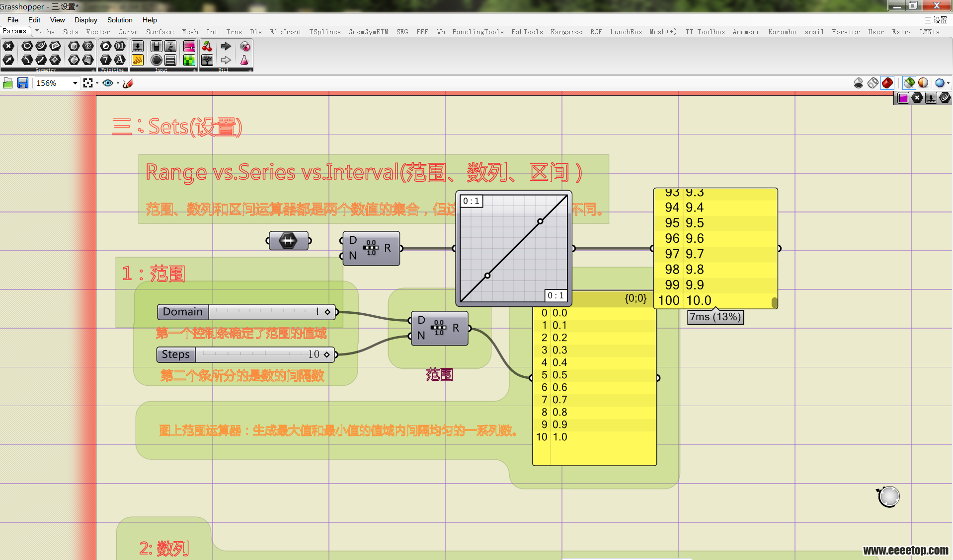Switch to the Karamba tab

(782, 32)
